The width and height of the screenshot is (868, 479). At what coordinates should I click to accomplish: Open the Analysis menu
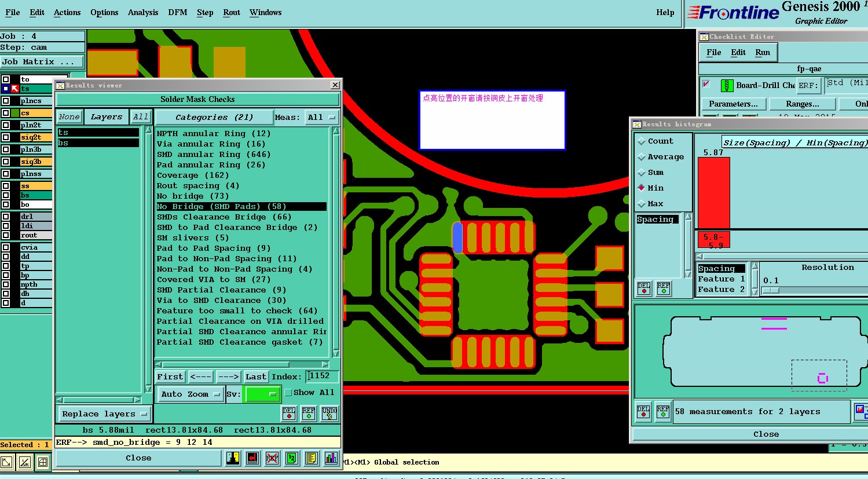click(143, 12)
